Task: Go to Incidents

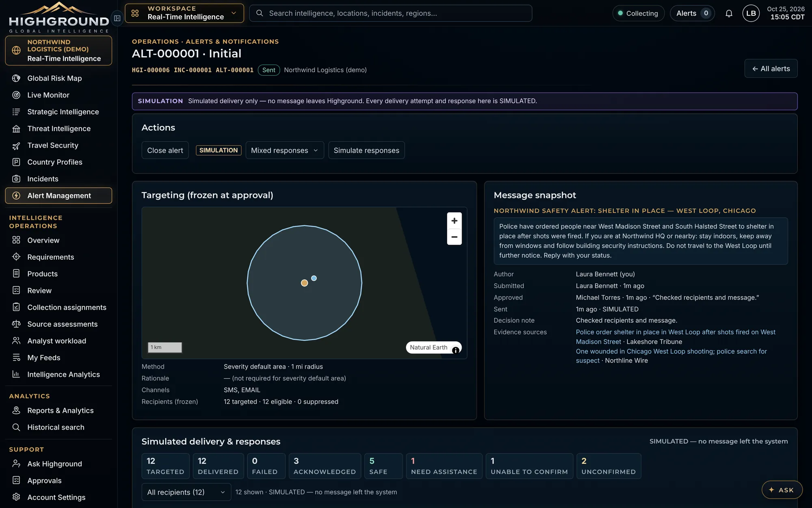Action: (x=58, y=179)
